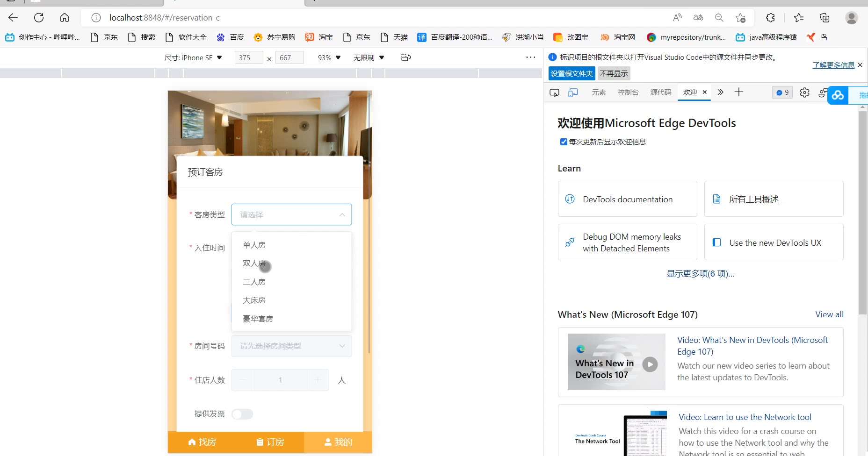Rotate the emulated device screen
The image size is (868, 456).
(x=406, y=57)
